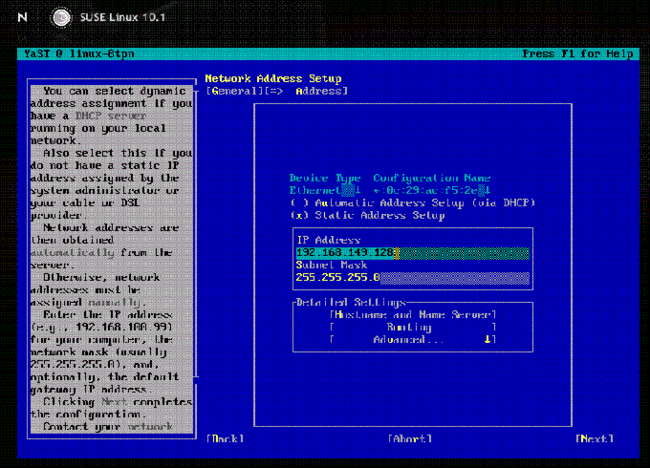Viewport: 650px width, 468px height.
Task: Click the 'Subnet Mask' label
Action: click(331, 265)
